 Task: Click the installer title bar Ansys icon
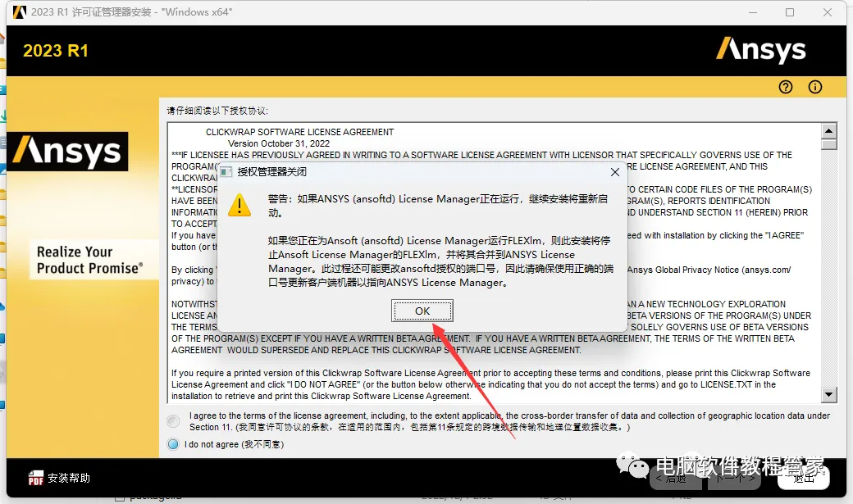[x=20, y=12]
